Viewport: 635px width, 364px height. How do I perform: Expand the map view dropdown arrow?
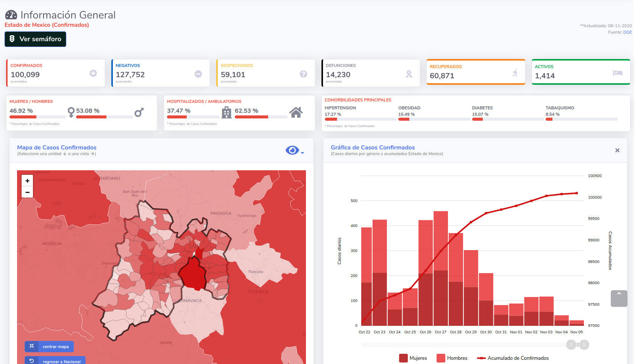coord(303,152)
